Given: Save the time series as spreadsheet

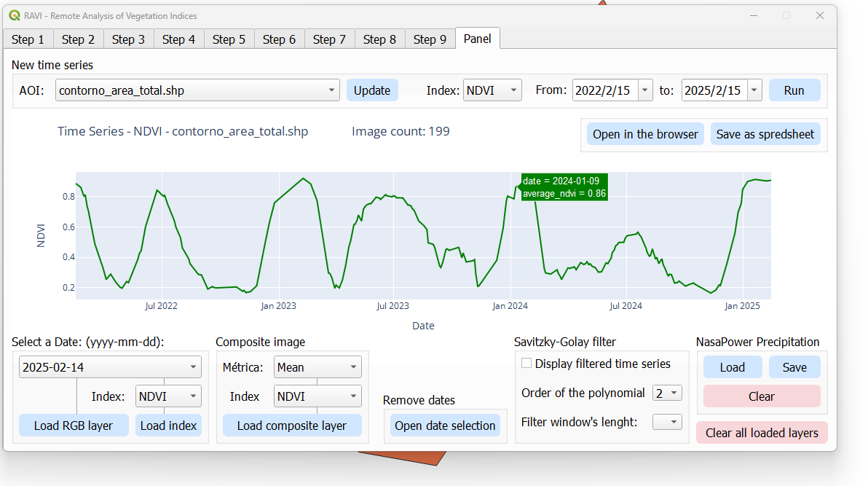Looking at the screenshot, I should coord(765,134).
